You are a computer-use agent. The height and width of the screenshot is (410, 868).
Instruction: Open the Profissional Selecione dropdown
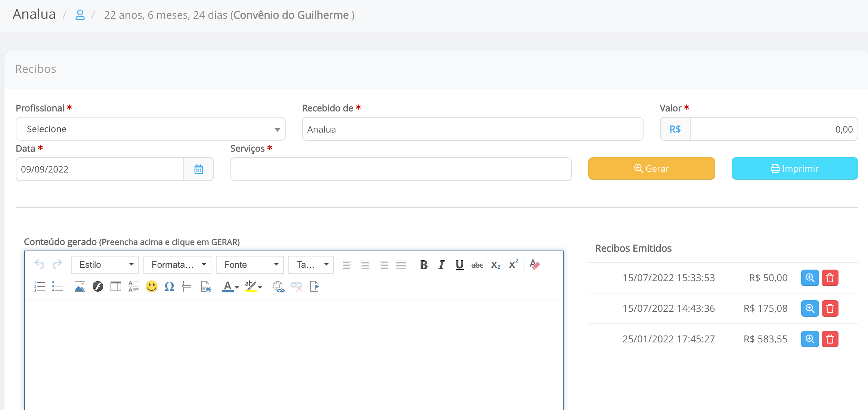pyautogui.click(x=151, y=129)
